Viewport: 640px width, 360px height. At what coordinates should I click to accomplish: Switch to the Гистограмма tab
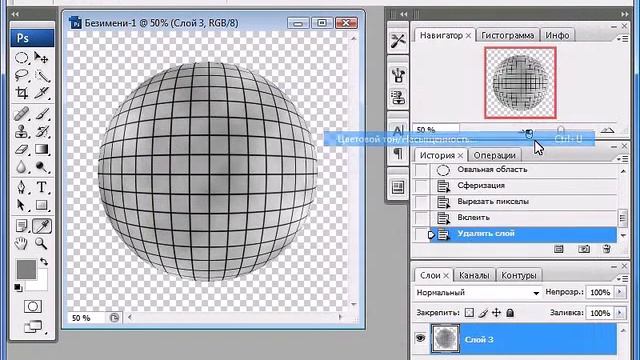point(507,36)
